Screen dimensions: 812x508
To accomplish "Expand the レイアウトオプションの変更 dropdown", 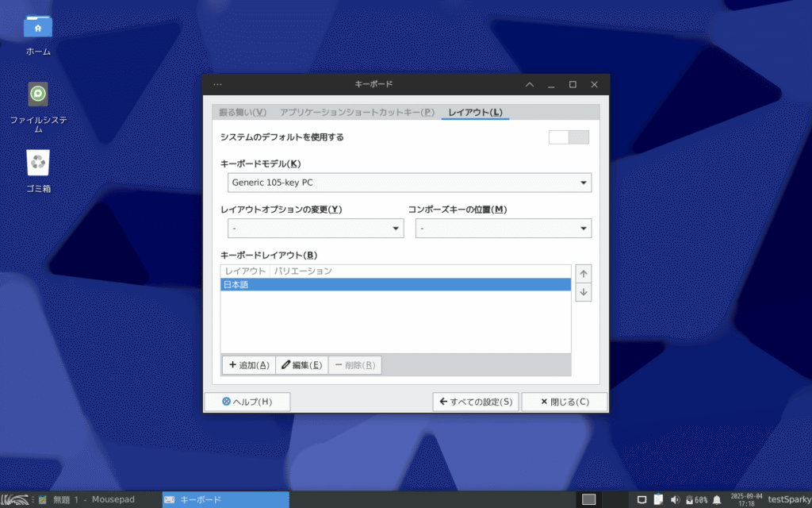I will 315,229.
